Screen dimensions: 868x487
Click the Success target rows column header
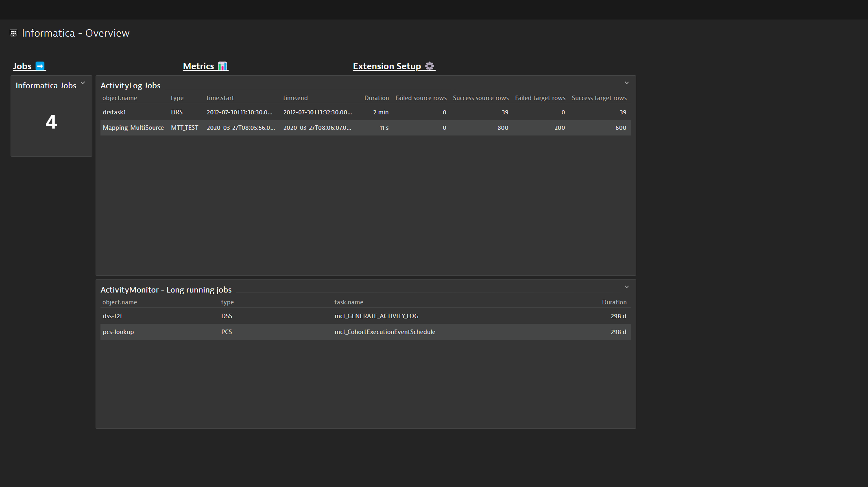click(599, 98)
